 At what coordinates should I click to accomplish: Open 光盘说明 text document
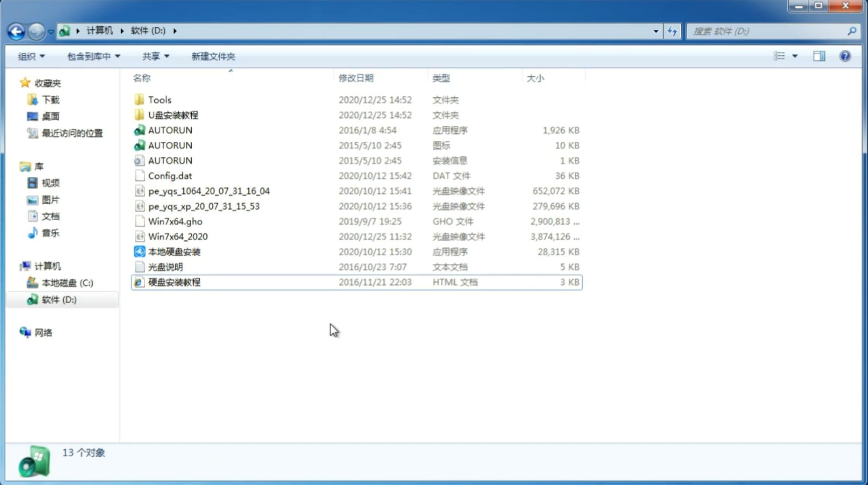click(x=165, y=266)
